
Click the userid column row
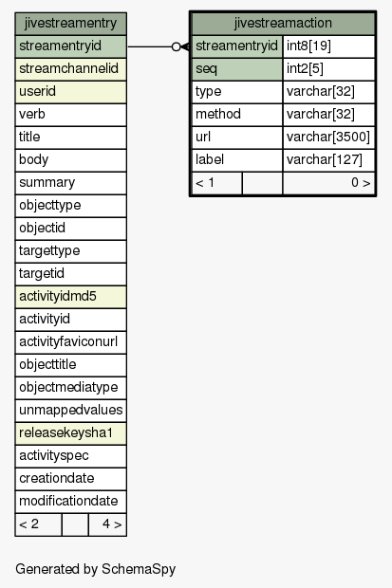tap(70, 92)
